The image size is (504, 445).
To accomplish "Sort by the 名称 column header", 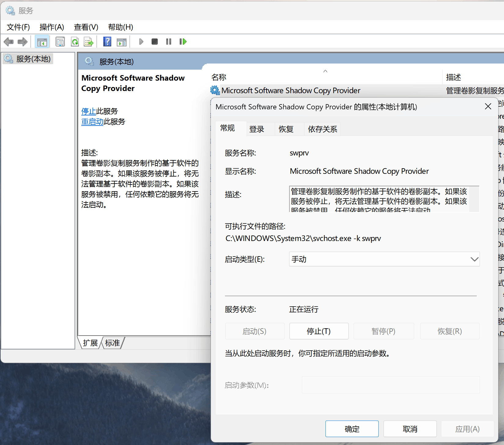I will click(x=326, y=77).
